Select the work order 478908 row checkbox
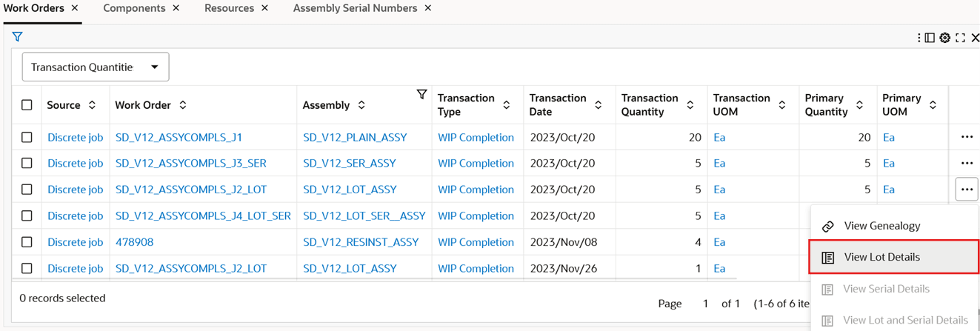Image resolution: width=980 pixels, height=331 pixels. click(27, 242)
